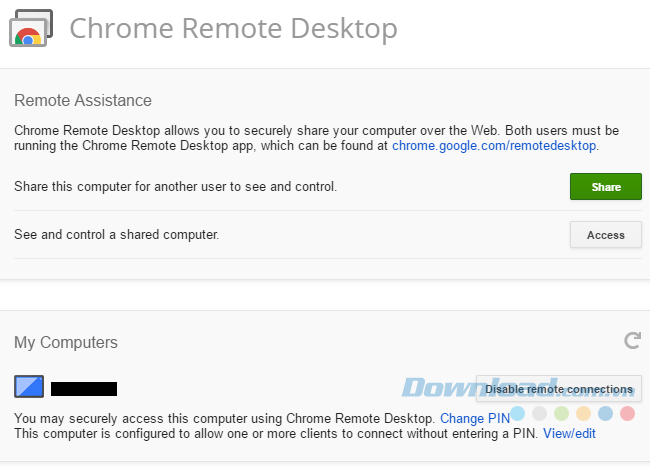Click the blue computer monitor icon
The height and width of the screenshot is (471, 650).
pos(28,388)
